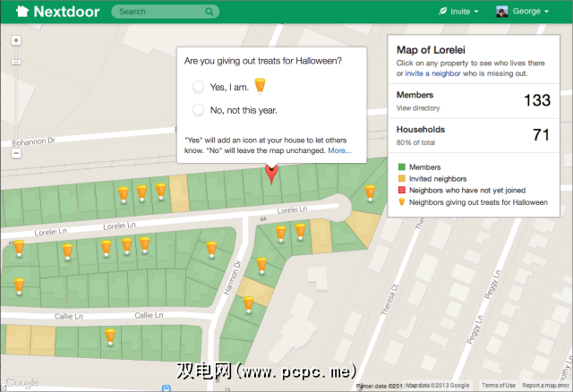573x392 pixels.
Task: Click yellow Invited neighbors legend swatch
Action: (402, 179)
